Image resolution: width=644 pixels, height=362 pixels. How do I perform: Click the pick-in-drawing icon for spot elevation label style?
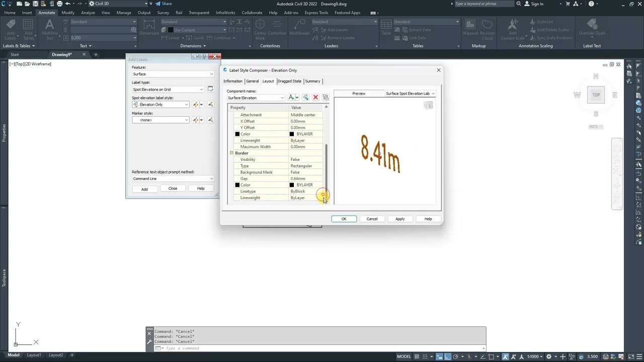point(210,105)
